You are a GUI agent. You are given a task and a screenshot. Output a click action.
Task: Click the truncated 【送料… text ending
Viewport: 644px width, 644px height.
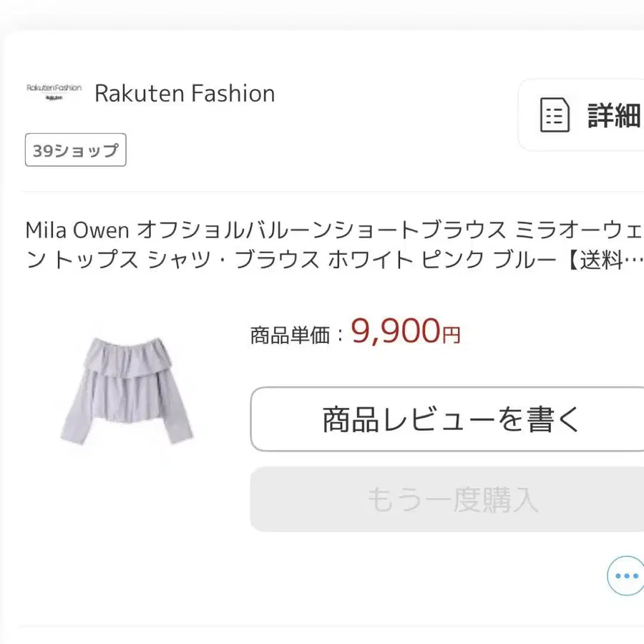pos(604,260)
